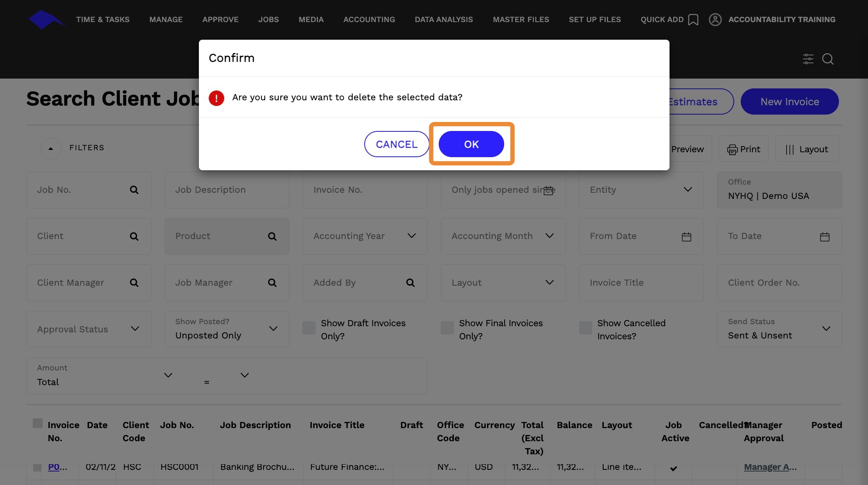Open the user profile account icon

coord(715,20)
